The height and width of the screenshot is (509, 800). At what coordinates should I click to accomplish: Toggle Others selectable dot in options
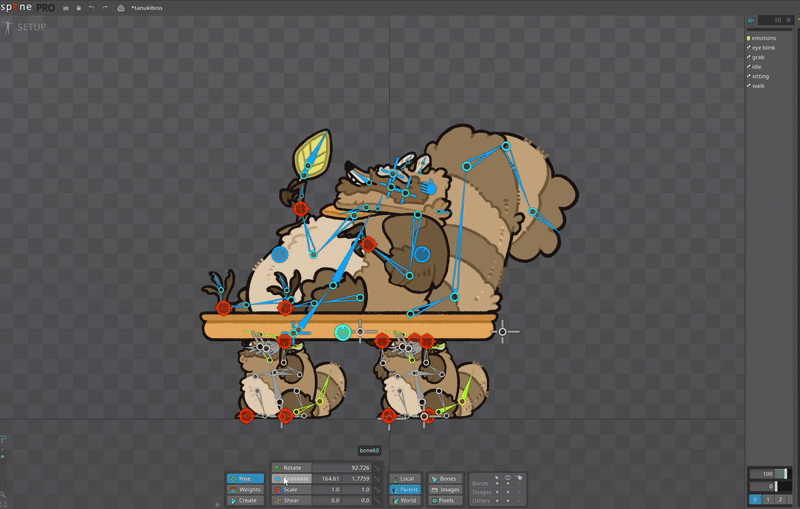coord(497,501)
